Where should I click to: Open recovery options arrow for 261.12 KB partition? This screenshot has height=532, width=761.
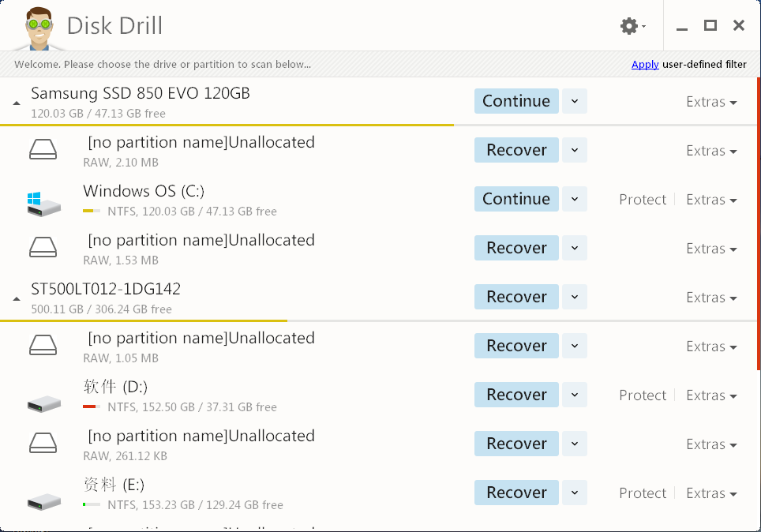(x=575, y=444)
